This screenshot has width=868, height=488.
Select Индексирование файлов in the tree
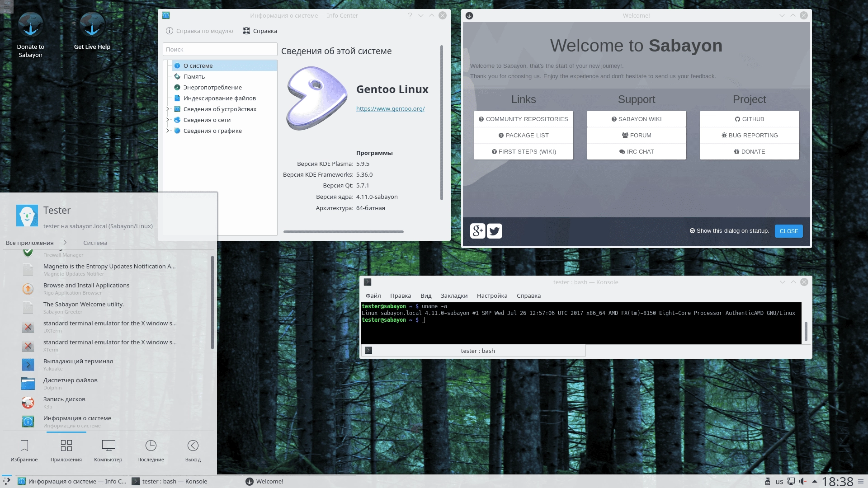(224, 98)
